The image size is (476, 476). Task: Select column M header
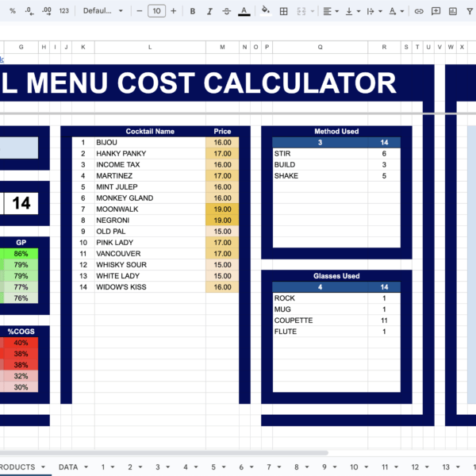click(x=222, y=47)
